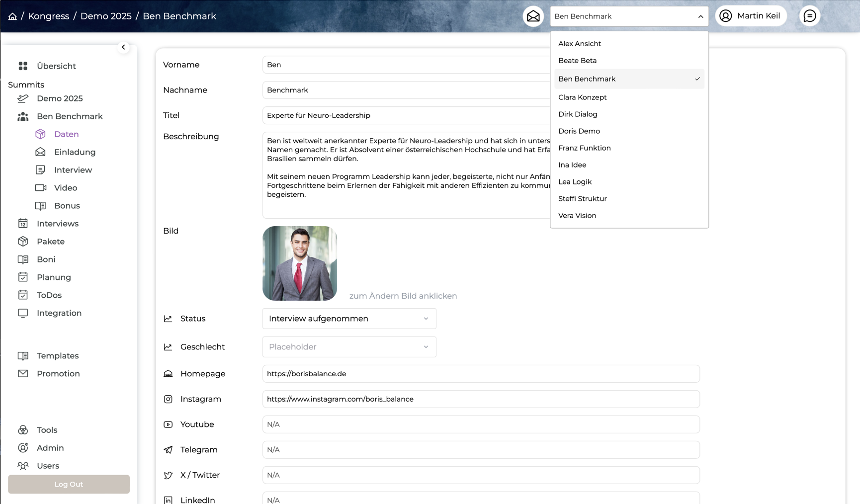Open the Geschlecht placeholder dropdown
Screen dimensions: 860x504
(x=349, y=347)
